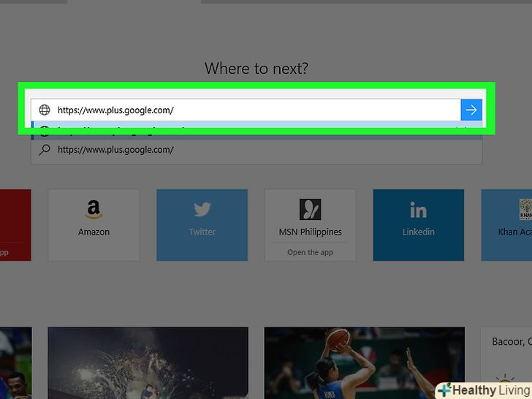Click the sun weather icon
This screenshot has width=532, height=399.
504,380
